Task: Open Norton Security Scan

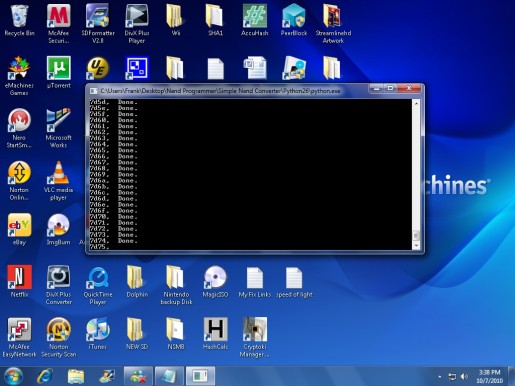Action: (x=58, y=337)
